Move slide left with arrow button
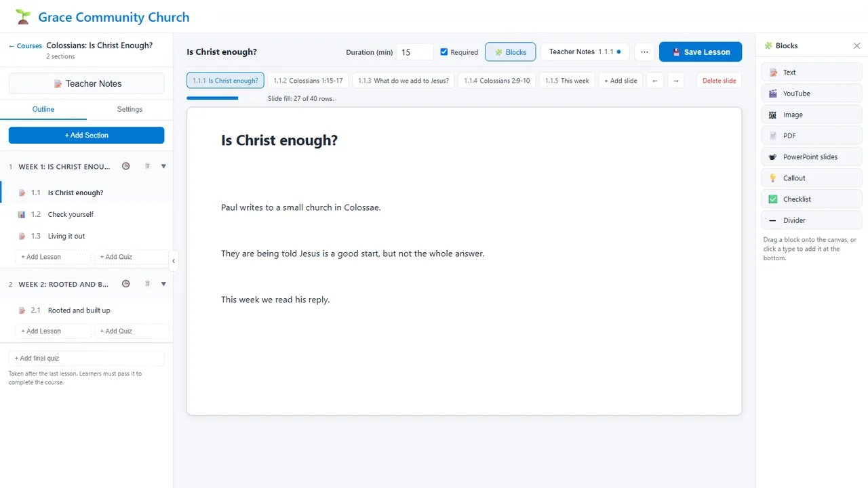The height and width of the screenshot is (488, 868). click(x=654, y=81)
